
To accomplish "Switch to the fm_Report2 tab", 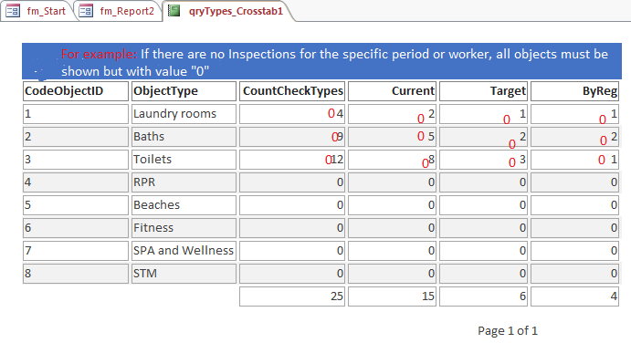I will tap(118, 11).
